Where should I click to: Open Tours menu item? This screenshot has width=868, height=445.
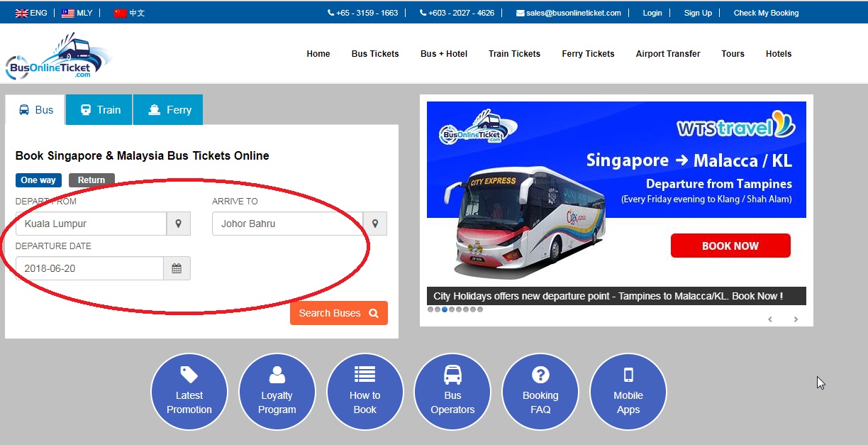[733, 54]
